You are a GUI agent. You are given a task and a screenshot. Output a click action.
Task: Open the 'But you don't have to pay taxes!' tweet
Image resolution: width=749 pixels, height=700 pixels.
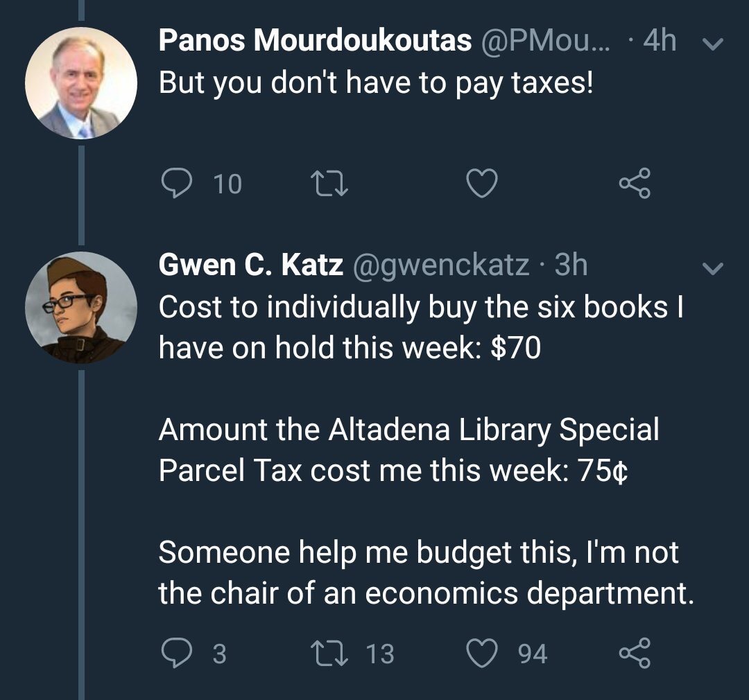(376, 83)
